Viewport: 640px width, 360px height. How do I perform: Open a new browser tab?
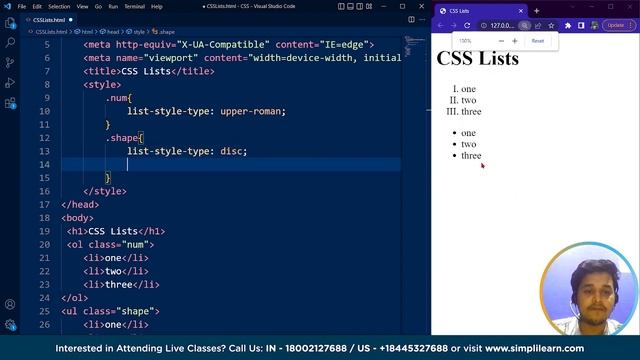coord(536,11)
